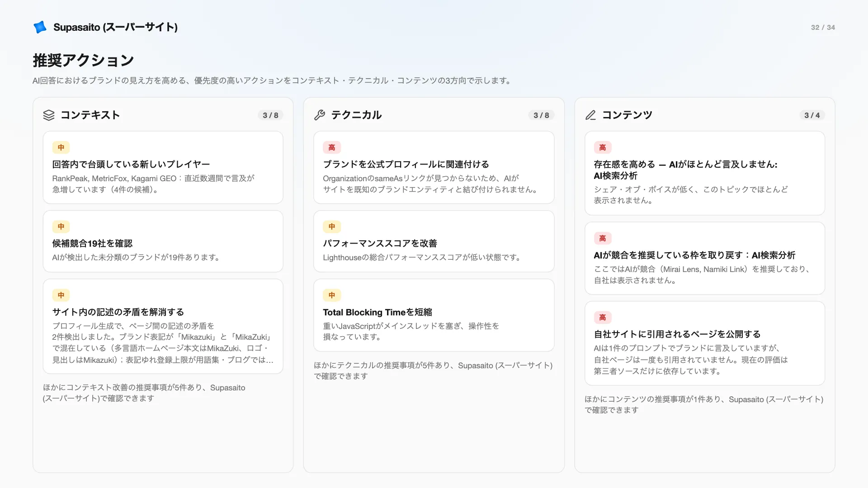This screenshot has width=868, height=488.
Task: Click the wrench icon beside テクニカル
Action: click(x=320, y=115)
